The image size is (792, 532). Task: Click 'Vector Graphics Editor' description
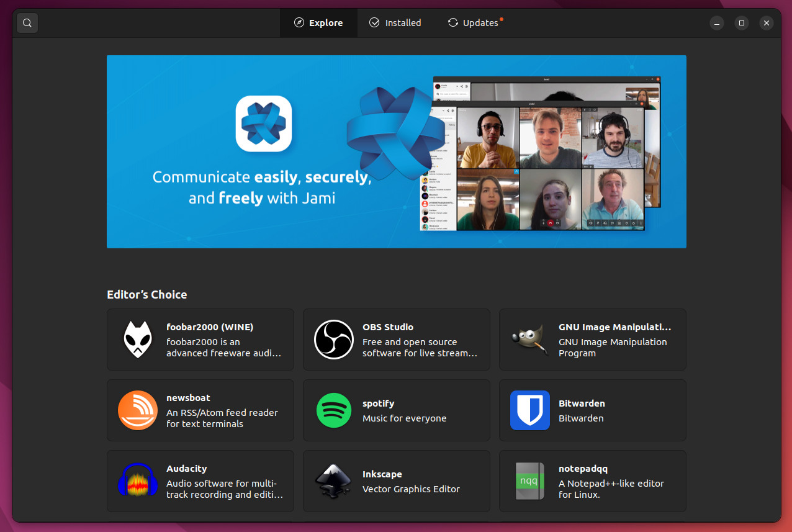point(412,489)
